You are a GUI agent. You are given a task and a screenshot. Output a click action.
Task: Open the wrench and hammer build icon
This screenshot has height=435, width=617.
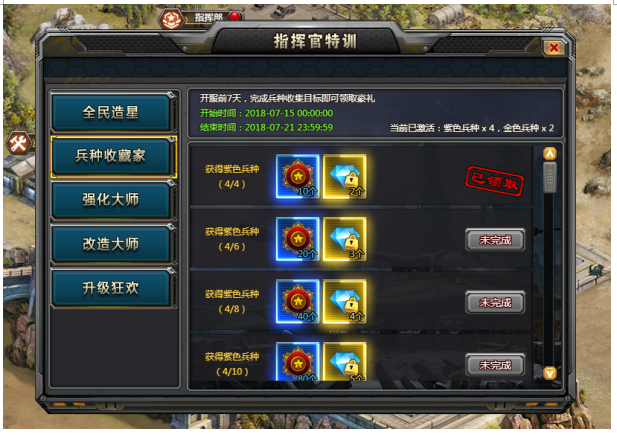click(18, 143)
